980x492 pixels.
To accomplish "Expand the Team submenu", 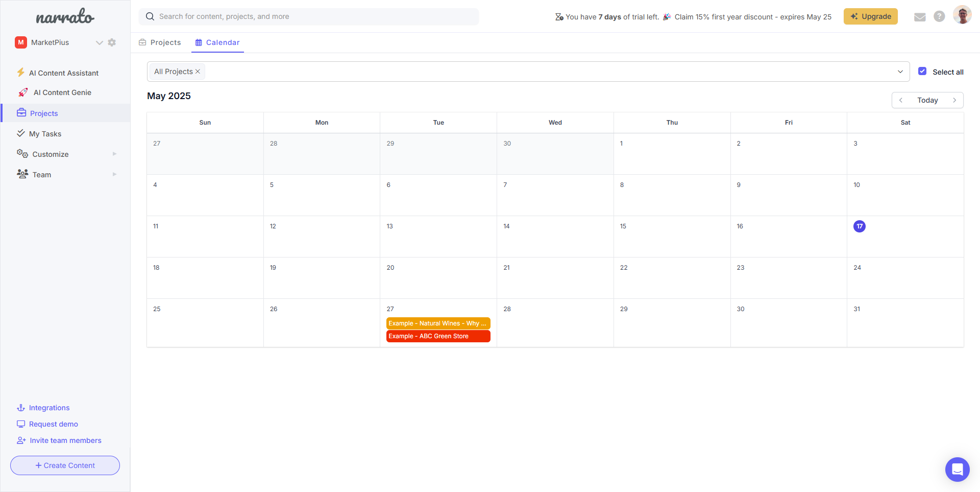I will [114, 174].
